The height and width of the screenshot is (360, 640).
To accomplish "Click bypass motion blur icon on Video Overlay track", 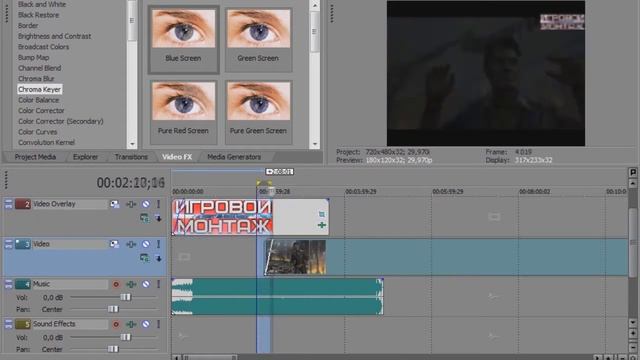I will tap(115, 204).
